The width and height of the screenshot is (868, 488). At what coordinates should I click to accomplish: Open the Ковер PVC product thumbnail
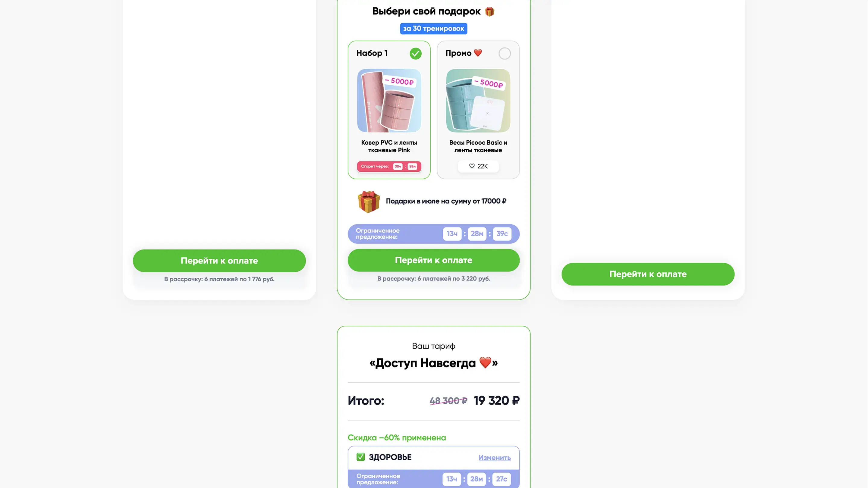pos(389,100)
